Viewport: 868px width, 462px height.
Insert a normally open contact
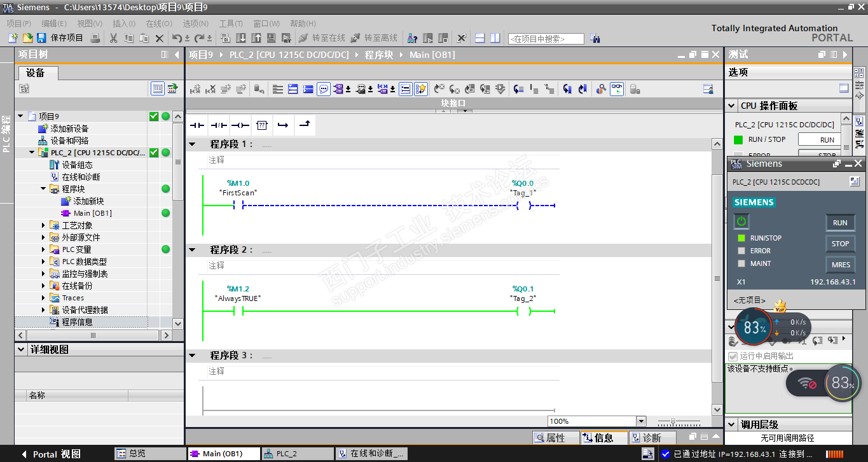pyautogui.click(x=197, y=125)
